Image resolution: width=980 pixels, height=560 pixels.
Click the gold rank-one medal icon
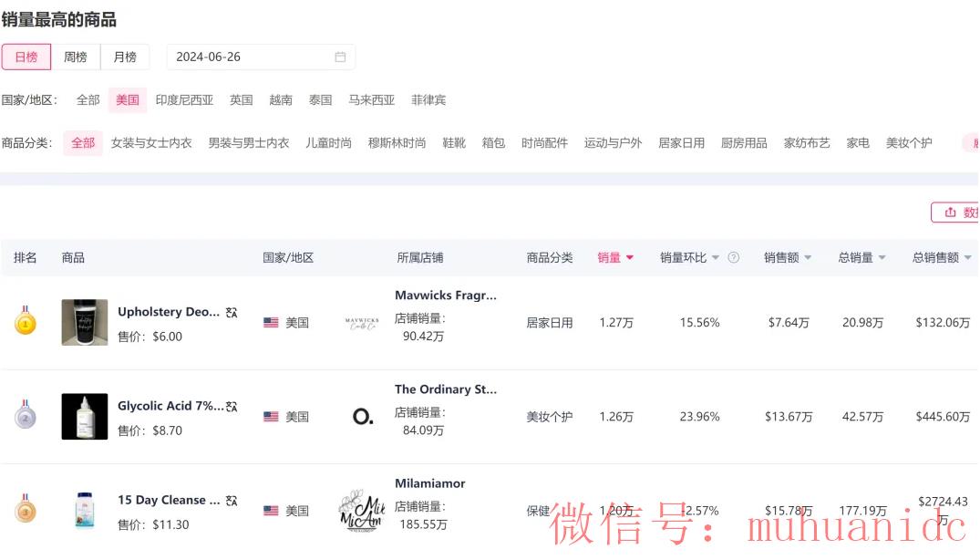point(26,321)
